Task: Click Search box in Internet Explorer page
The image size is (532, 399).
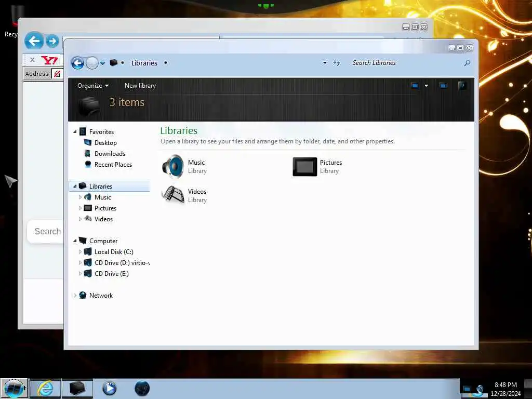Action: [x=46, y=231]
